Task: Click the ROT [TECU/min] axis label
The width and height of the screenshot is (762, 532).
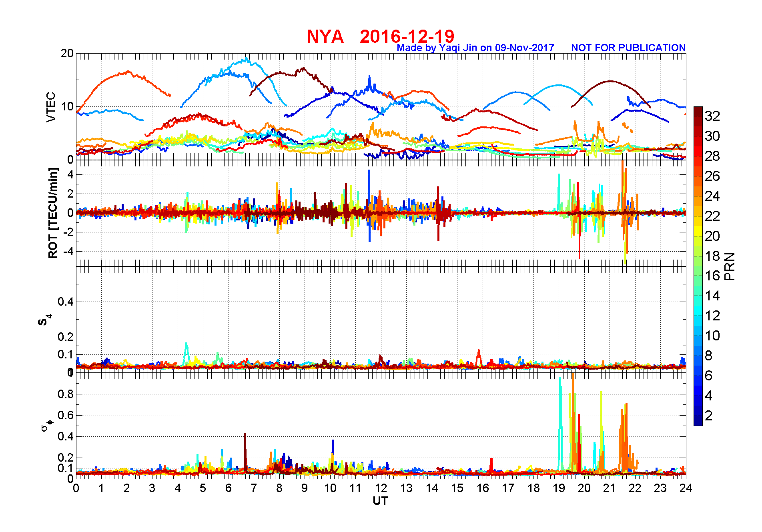Action: coord(53,213)
